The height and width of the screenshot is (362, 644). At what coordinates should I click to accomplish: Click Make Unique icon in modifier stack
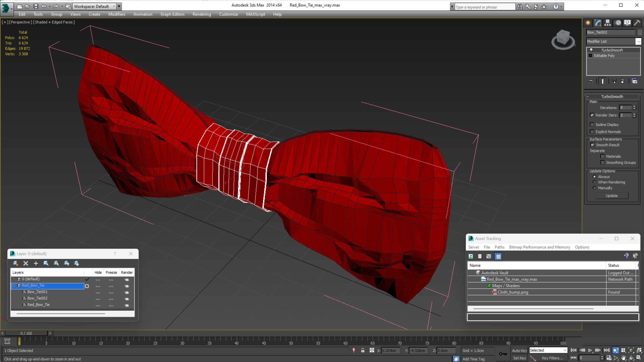point(614,81)
